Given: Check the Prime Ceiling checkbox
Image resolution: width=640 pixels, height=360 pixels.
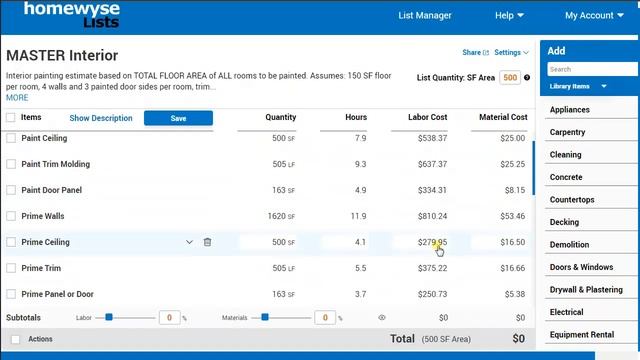Looking at the screenshot, I should coord(11,242).
